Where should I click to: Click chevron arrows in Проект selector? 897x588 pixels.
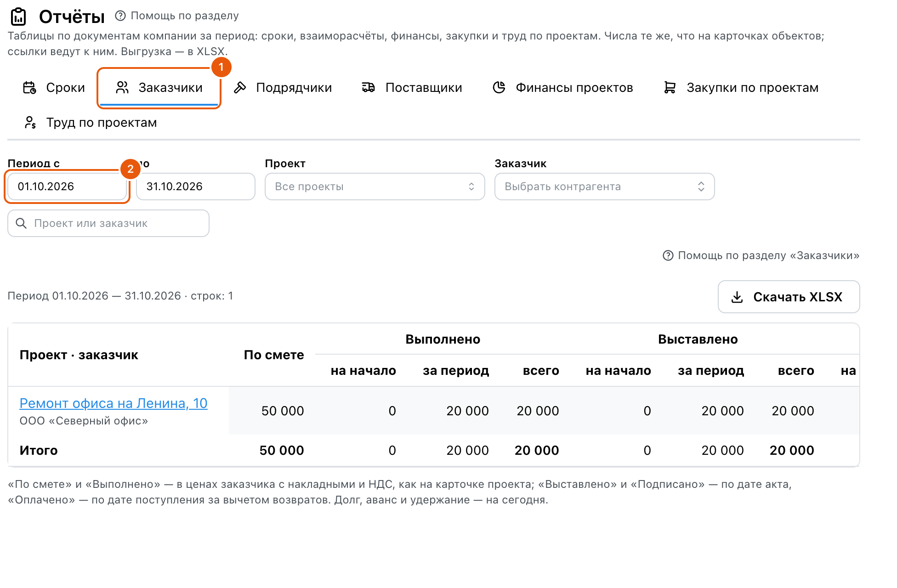click(x=471, y=187)
